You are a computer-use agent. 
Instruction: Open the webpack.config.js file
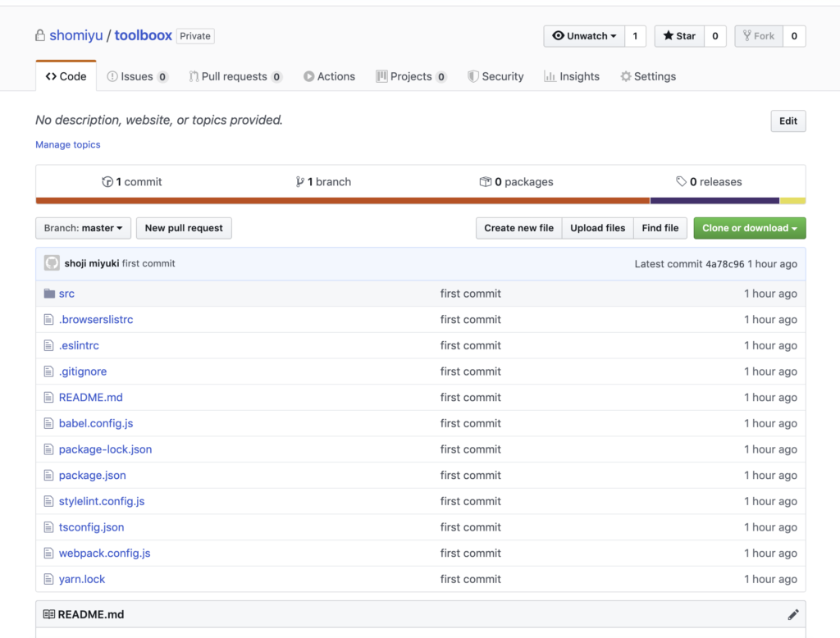point(104,554)
